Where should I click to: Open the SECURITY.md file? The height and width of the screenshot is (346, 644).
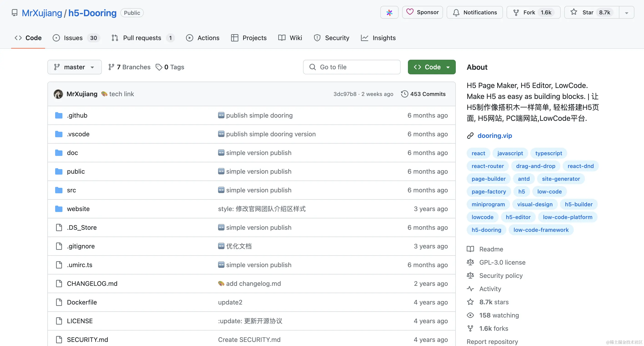tap(88, 340)
